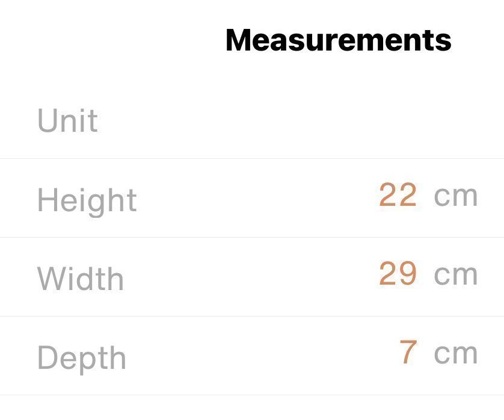Click the divider line below the Unit row
The height and width of the screenshot is (420, 504).
tap(252, 159)
